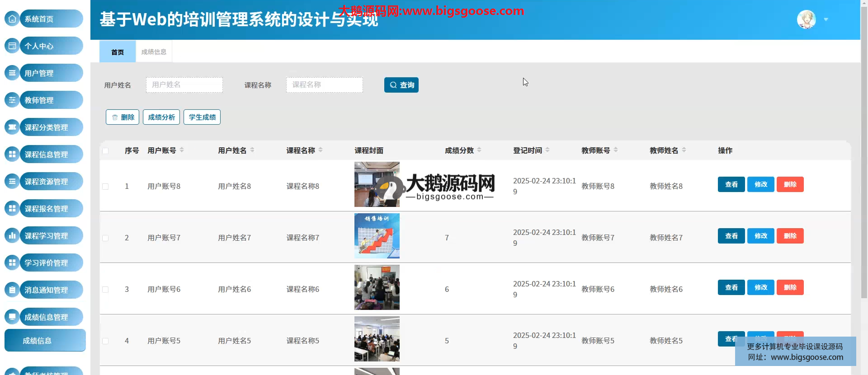
Task: Click the 个人中心 sidebar icon
Action: click(x=12, y=46)
